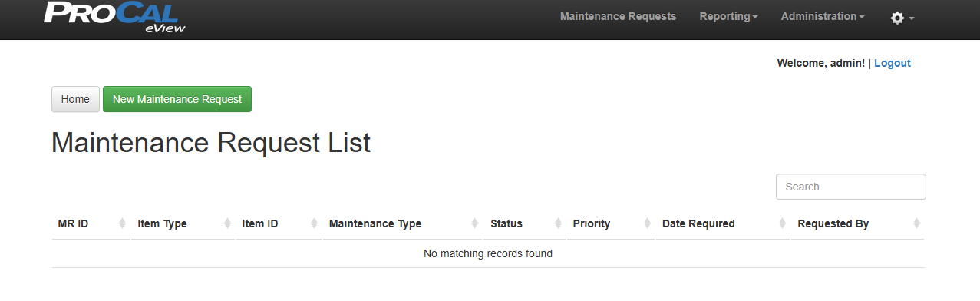The width and height of the screenshot is (980, 301).
Task: Sort by Date Required column arrows
Action: point(782,223)
